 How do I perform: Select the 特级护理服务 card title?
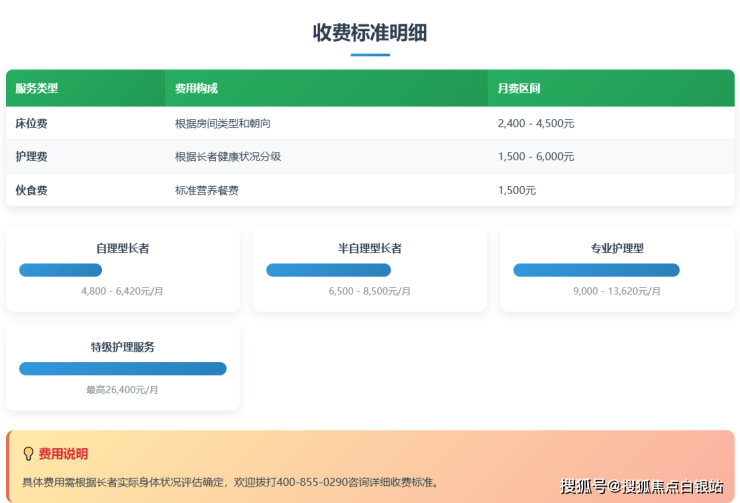point(123,347)
